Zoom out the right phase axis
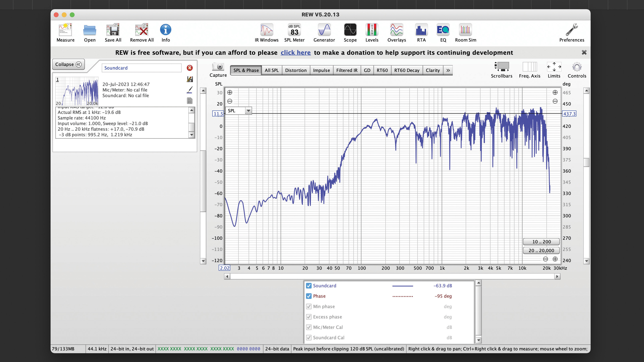The image size is (644, 362). tap(555, 101)
